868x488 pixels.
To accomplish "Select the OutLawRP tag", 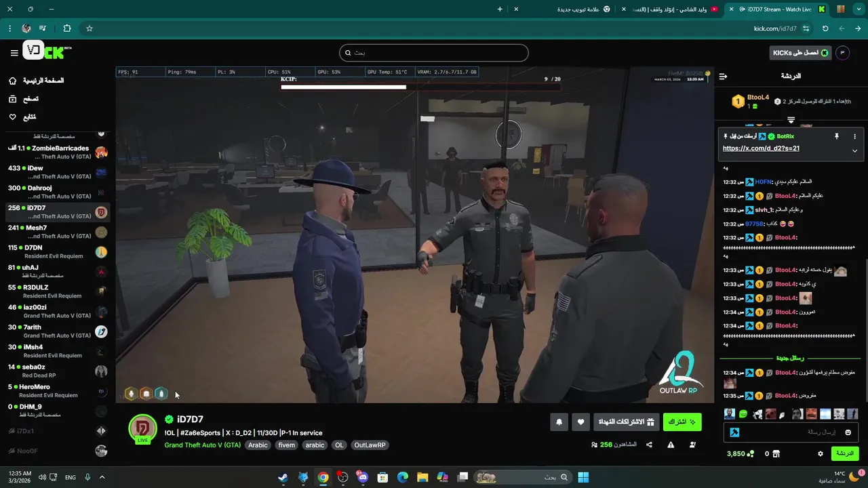I will click(x=370, y=445).
